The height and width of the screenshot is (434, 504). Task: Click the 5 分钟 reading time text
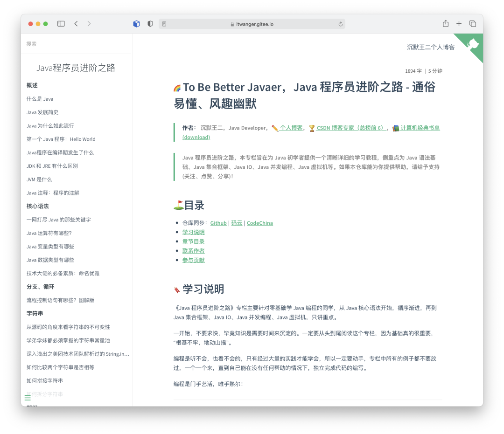pos(435,71)
